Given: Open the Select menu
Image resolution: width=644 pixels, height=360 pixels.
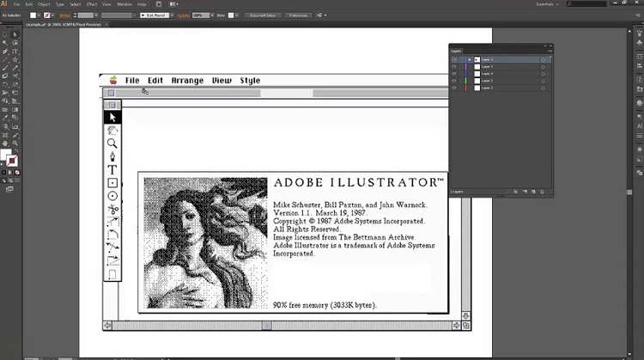Looking at the screenshot, I should (x=76, y=4).
